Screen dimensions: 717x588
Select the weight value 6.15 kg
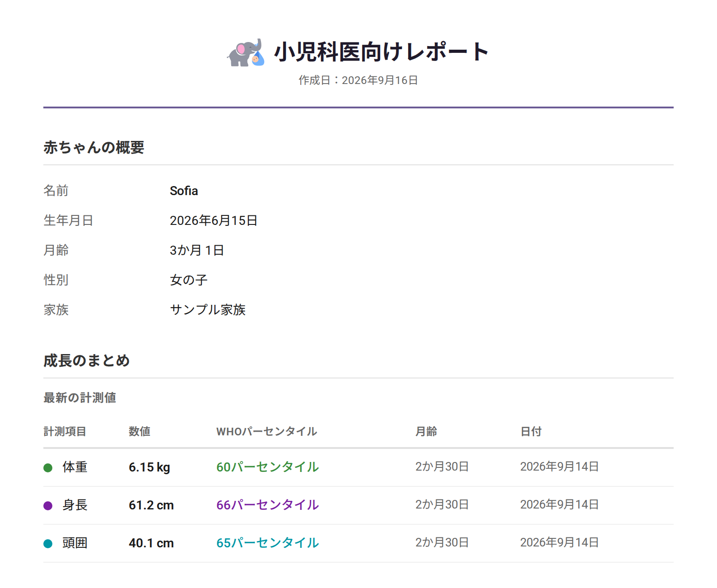click(x=149, y=467)
